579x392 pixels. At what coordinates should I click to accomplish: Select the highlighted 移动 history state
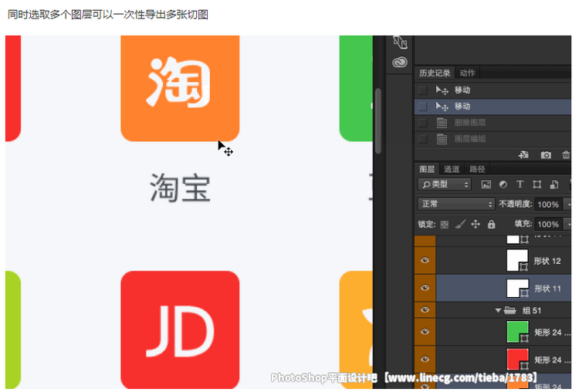(x=493, y=106)
